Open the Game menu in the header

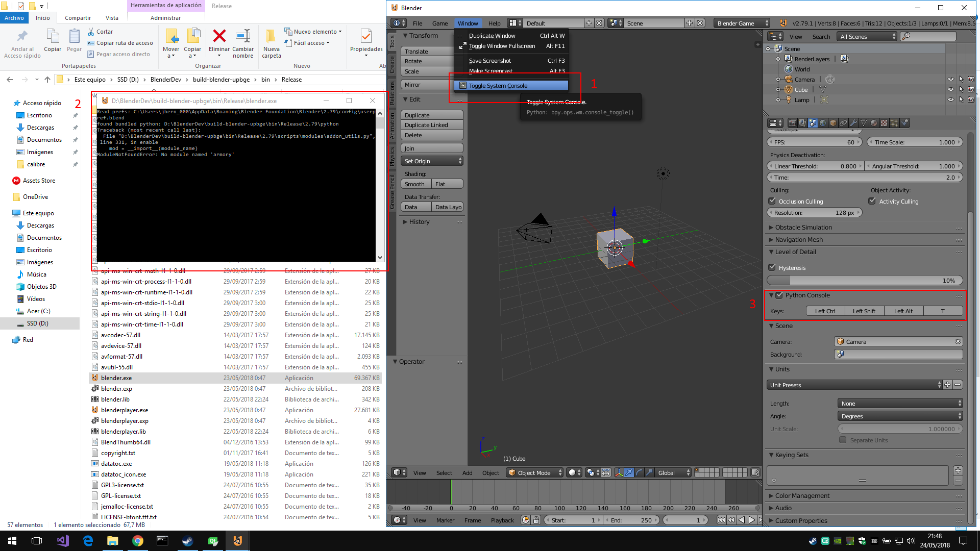click(x=439, y=23)
